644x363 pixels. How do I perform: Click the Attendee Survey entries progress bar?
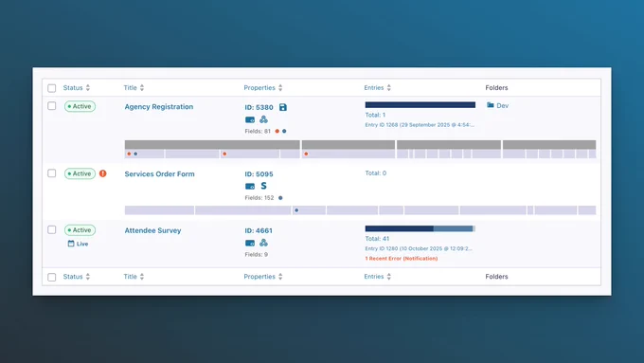click(x=420, y=228)
